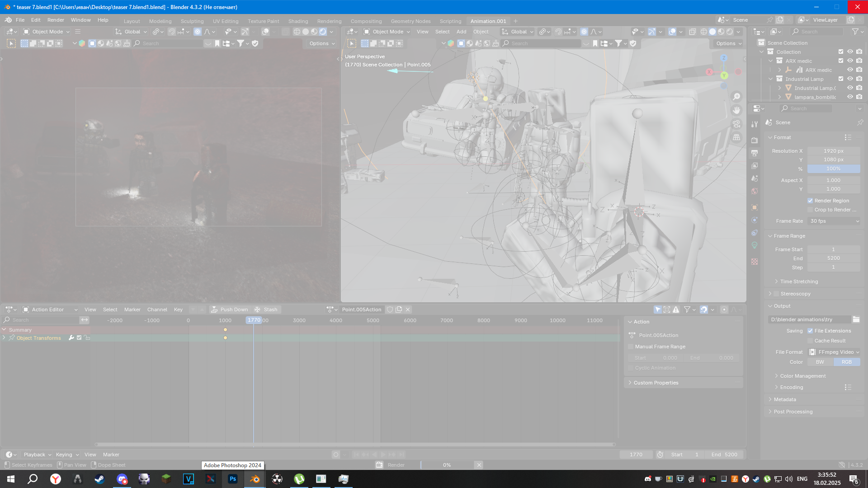The width and height of the screenshot is (868, 488).
Task: Open output folder browser icon
Action: click(x=856, y=319)
